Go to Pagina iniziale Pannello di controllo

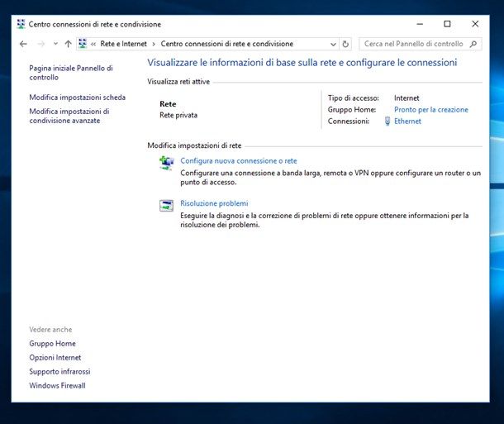70,73
